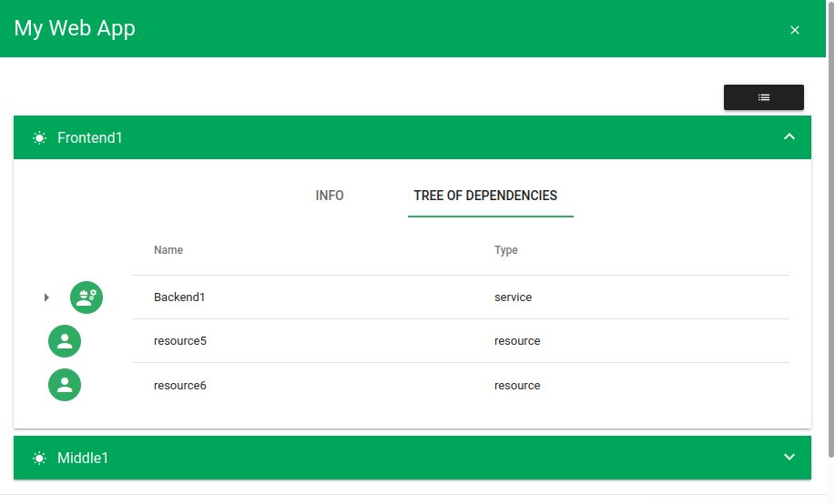Click the service type of Backend1

tap(513, 297)
